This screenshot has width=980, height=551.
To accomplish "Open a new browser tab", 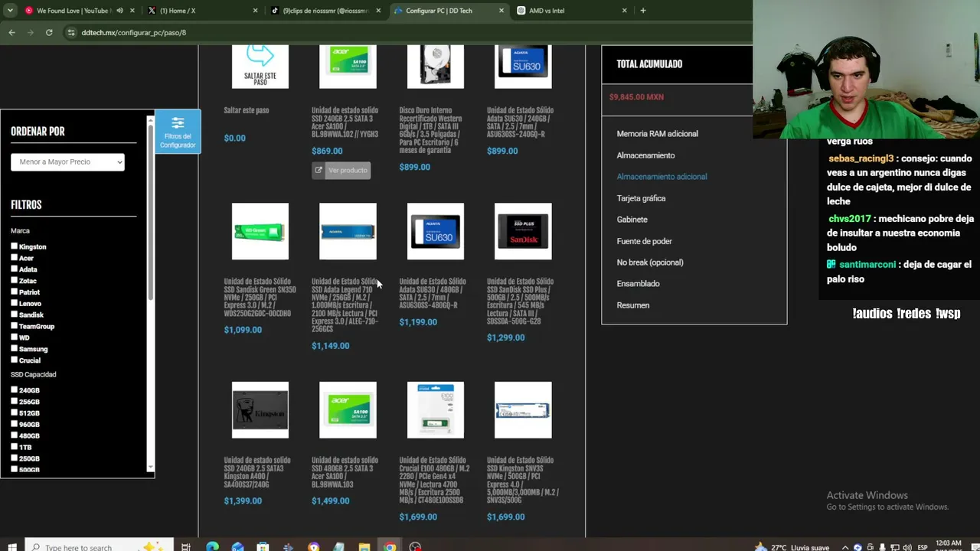I will [x=643, y=11].
